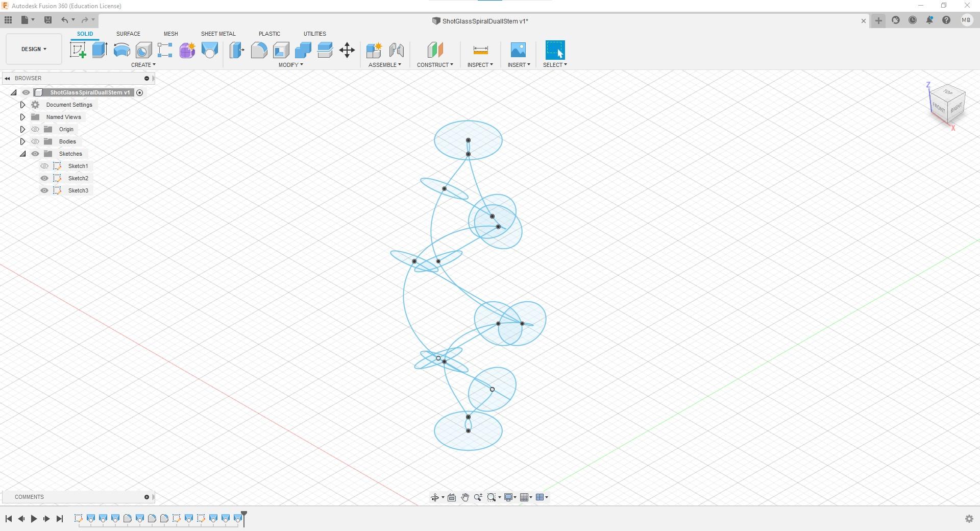
Task: Redo the last undone action
Action: [x=85, y=20]
